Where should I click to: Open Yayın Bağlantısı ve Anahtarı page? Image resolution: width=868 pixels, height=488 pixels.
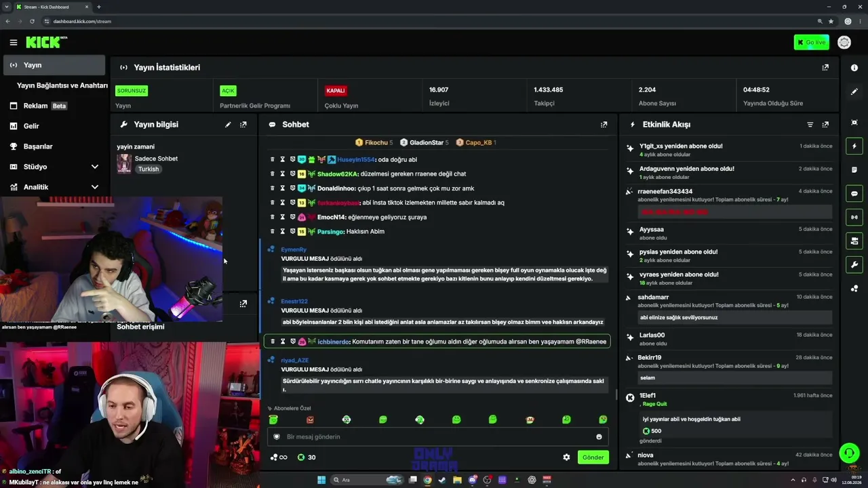pos(62,85)
